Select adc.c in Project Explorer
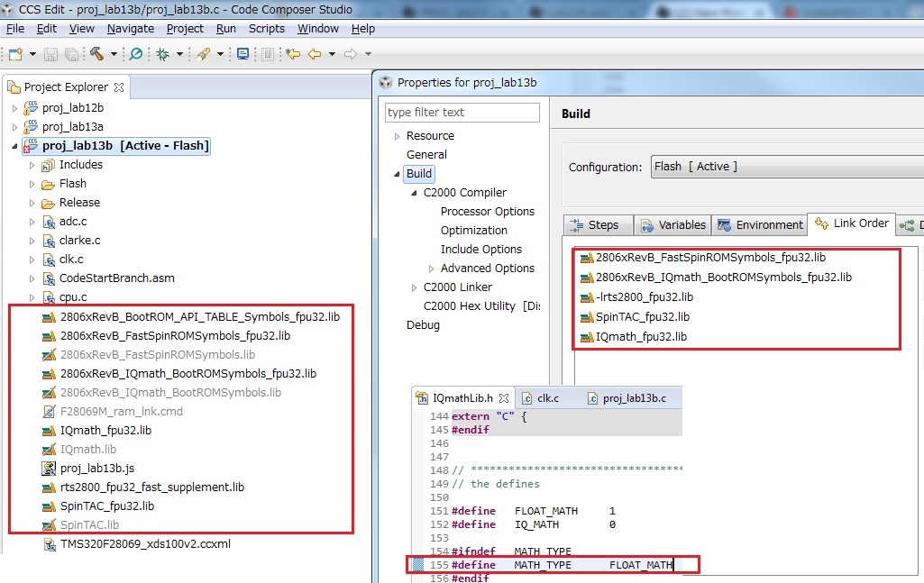924x583 pixels. click(73, 222)
